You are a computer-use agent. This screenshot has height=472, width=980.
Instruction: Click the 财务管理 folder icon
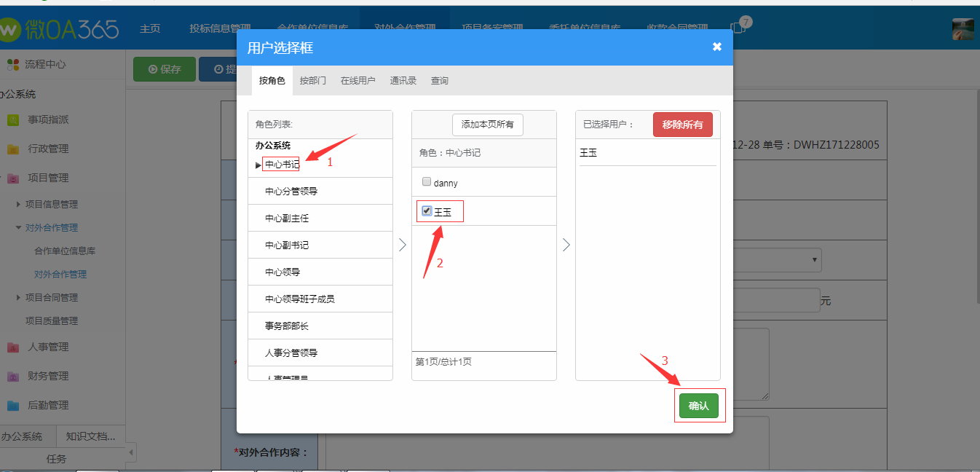(x=13, y=377)
